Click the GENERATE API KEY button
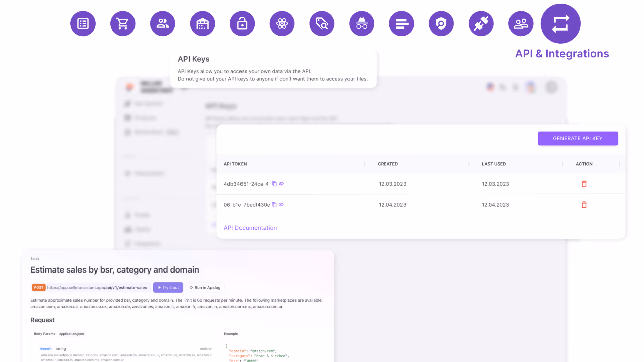Screen dimensions: 644x362 (578, 138)
